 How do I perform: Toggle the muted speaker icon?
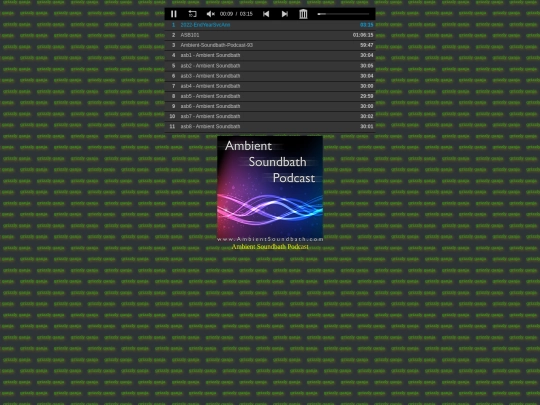coord(210,14)
